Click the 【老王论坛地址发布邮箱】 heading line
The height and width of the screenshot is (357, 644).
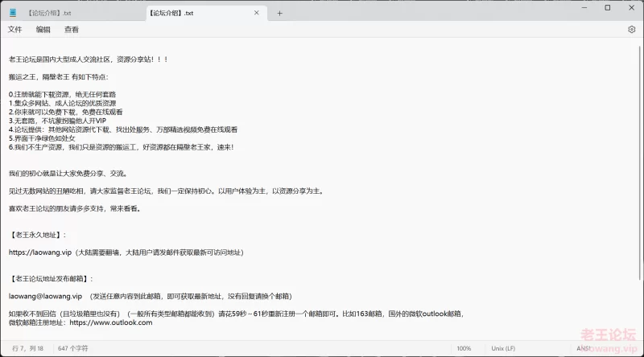52,279
